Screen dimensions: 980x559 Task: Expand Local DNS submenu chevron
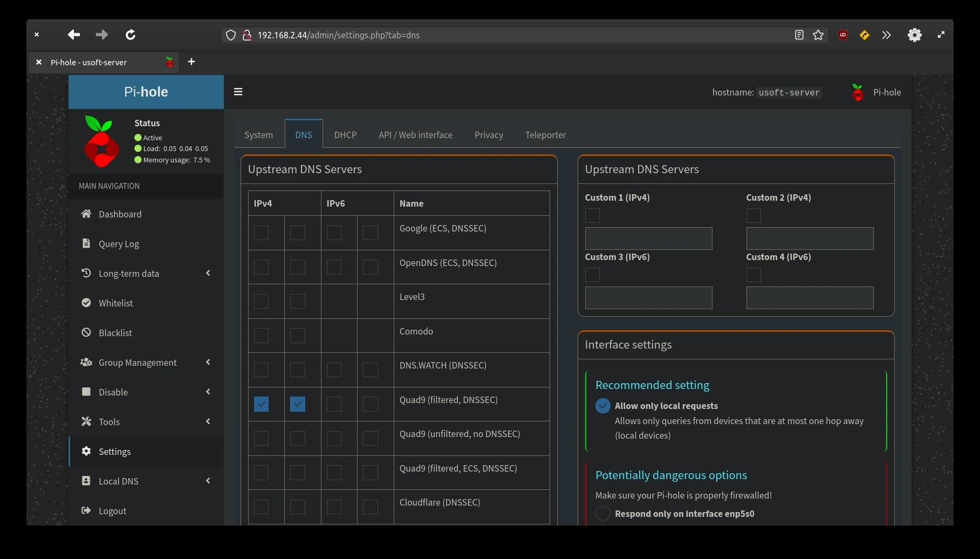pos(208,481)
